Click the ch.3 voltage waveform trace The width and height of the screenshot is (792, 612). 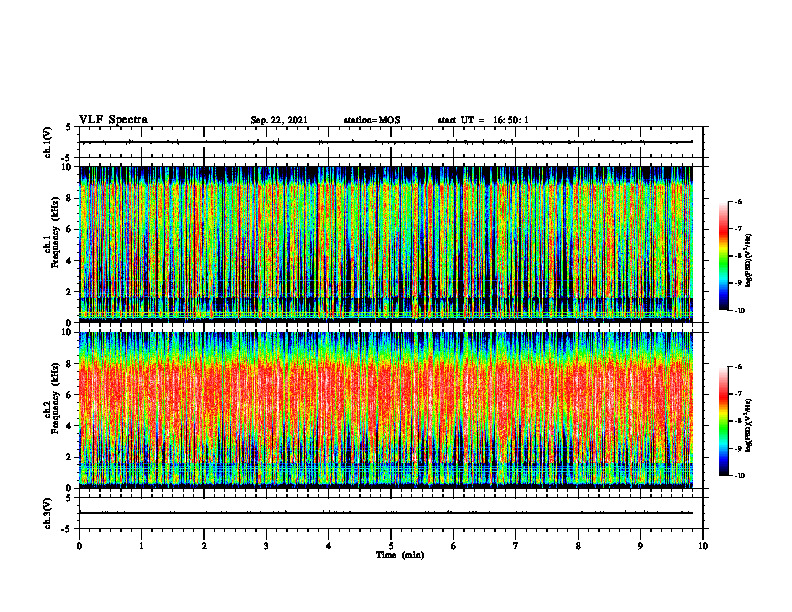[386, 513]
